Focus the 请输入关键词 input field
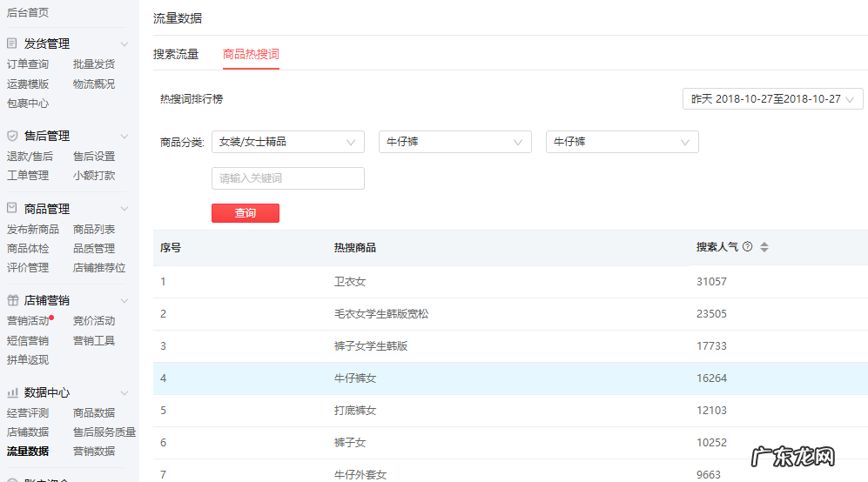The height and width of the screenshot is (482, 868). 288,178
